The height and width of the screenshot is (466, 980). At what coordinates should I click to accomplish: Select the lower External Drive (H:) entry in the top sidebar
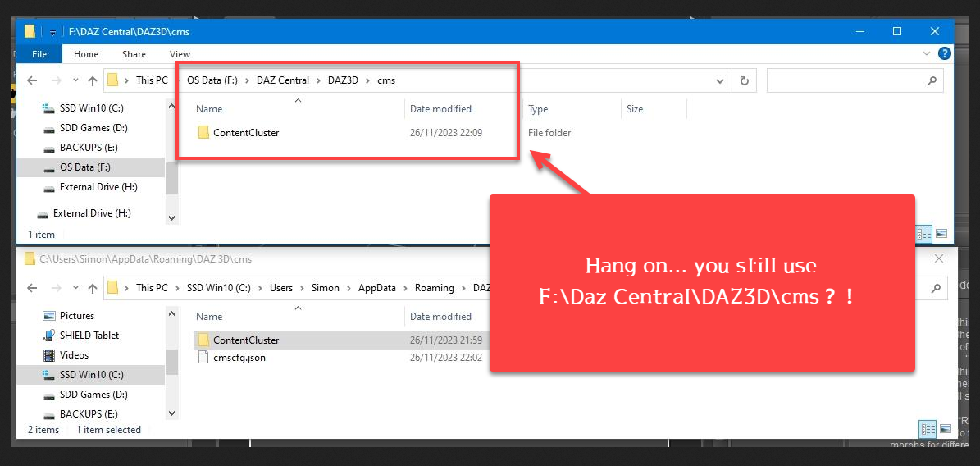click(91, 213)
